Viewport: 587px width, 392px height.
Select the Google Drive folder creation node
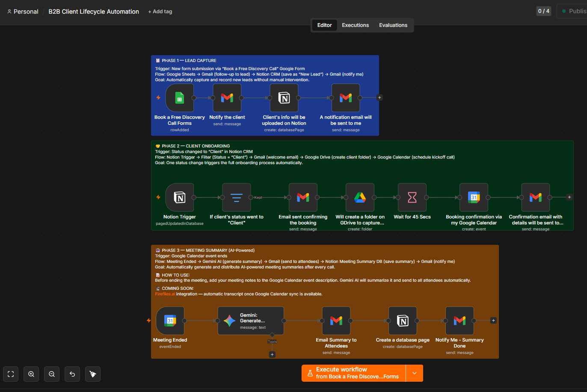pyautogui.click(x=360, y=197)
